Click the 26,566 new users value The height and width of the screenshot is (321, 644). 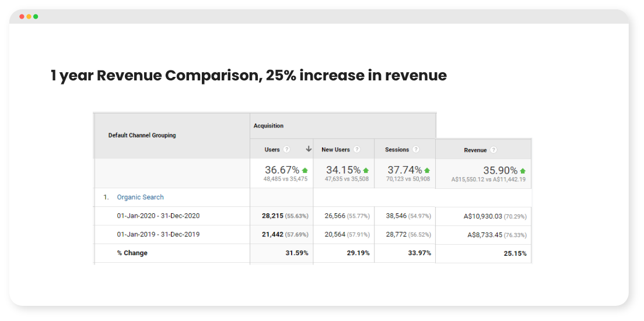(x=335, y=216)
